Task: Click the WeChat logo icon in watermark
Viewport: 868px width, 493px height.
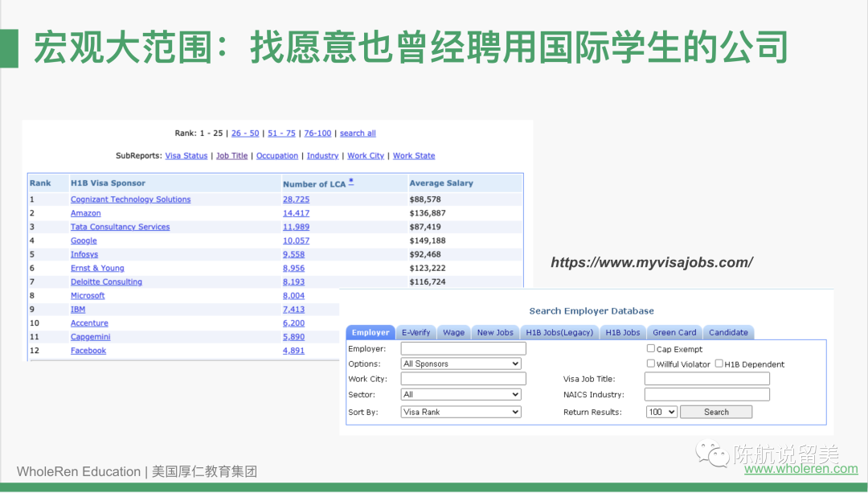Action: point(713,454)
